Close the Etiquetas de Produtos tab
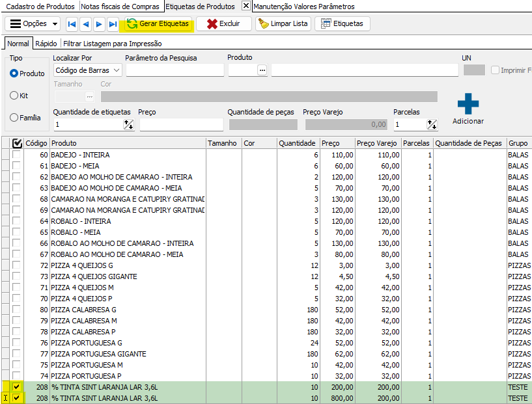Image resolution: width=532 pixels, height=404 pixels. click(x=245, y=6)
